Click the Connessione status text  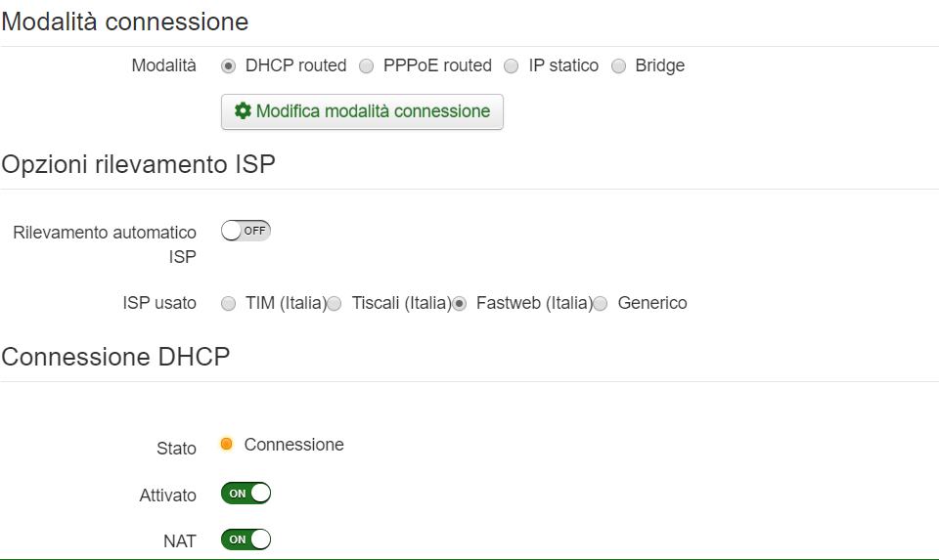(x=293, y=445)
